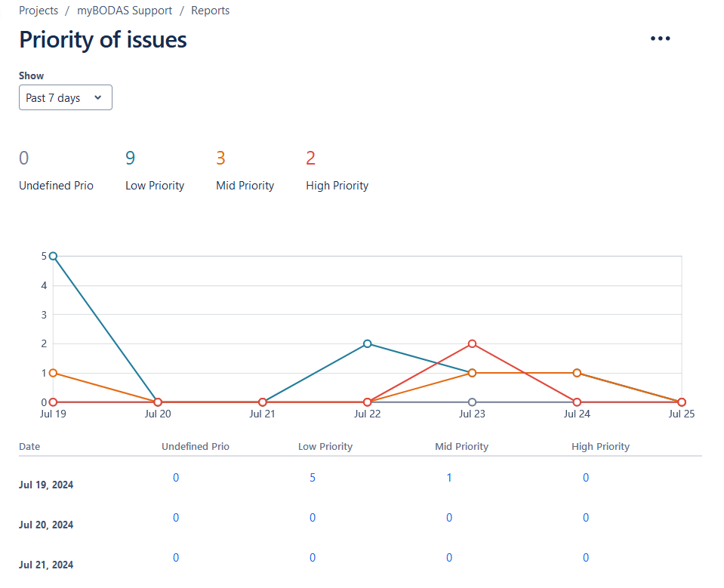
Task: Select the High Priority peak on Jul 23
Action: (472, 343)
